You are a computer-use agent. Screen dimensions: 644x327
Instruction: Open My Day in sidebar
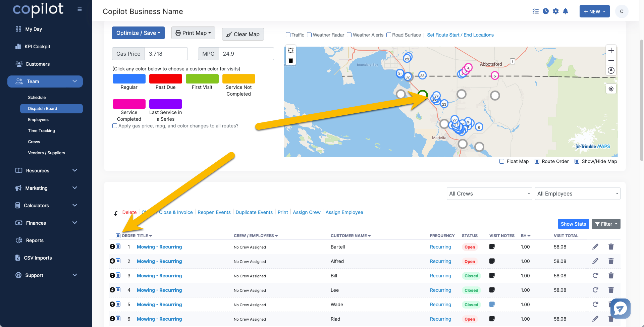click(34, 29)
